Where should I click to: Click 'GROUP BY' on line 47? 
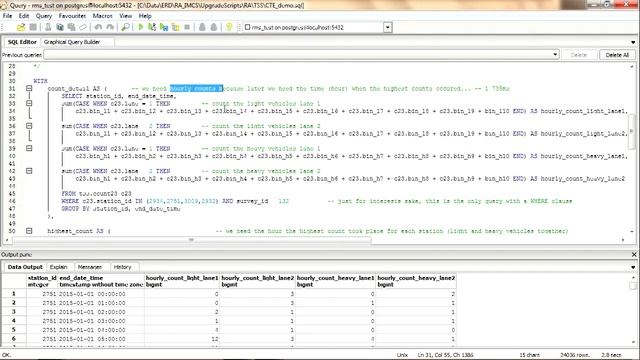pyautogui.click(x=76, y=209)
